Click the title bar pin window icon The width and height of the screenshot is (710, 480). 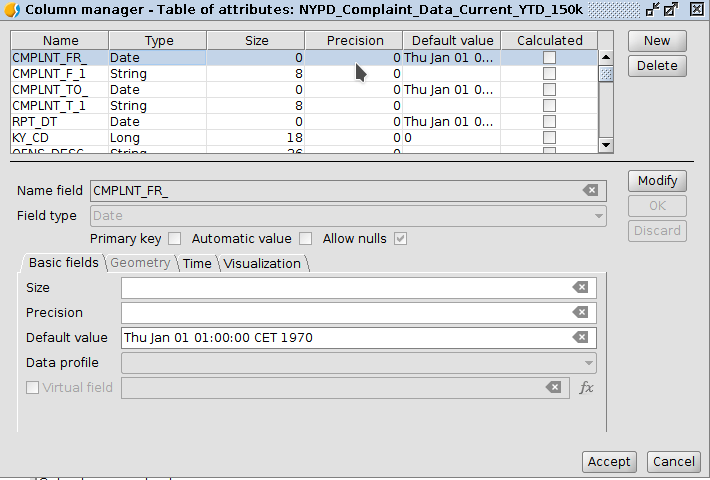[651, 9]
